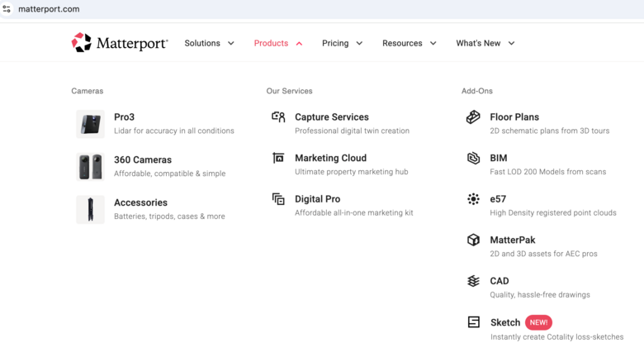The height and width of the screenshot is (357, 644).
Task: Click the BIM icon
Action: (x=473, y=158)
